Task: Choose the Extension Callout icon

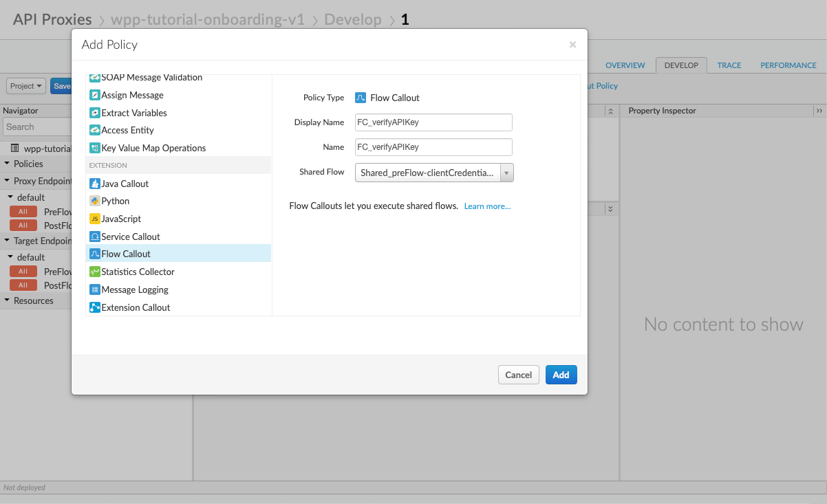Action: click(x=95, y=307)
